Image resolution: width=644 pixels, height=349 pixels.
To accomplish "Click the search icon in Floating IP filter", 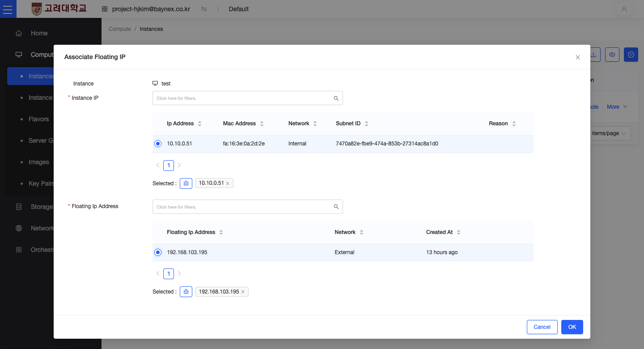I will tap(336, 207).
